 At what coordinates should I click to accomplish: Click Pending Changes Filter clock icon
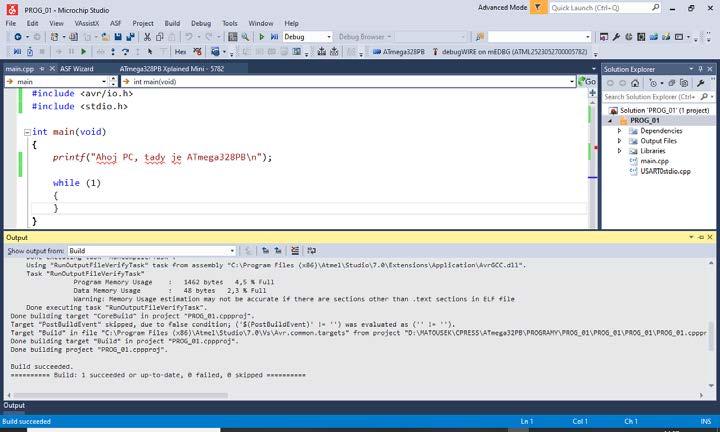653,83
